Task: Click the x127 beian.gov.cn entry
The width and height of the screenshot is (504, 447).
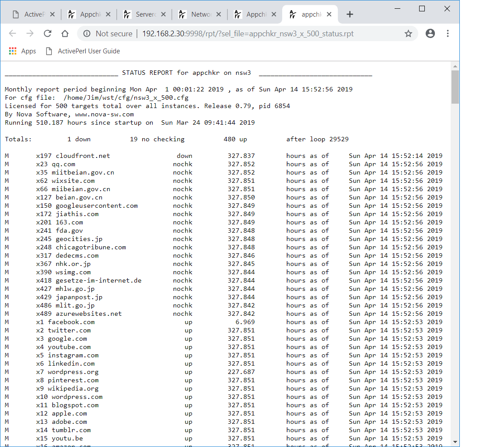Action: (69, 198)
